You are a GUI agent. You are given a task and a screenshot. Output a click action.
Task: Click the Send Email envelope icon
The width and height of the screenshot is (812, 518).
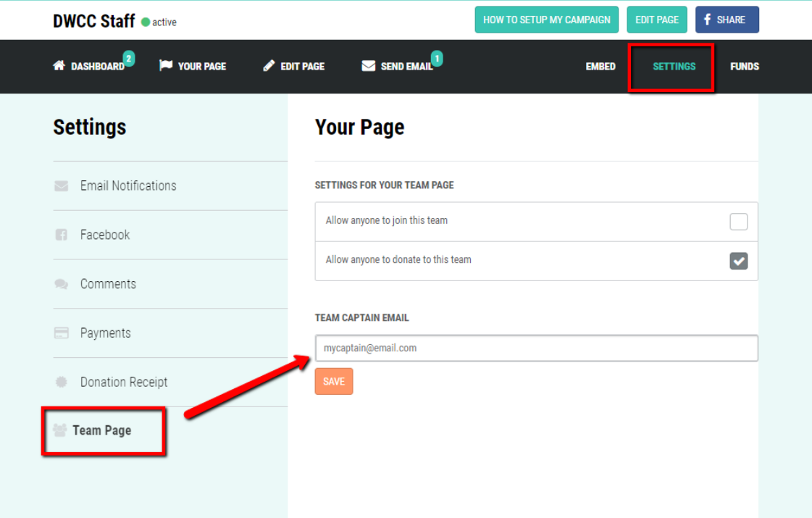click(x=368, y=66)
